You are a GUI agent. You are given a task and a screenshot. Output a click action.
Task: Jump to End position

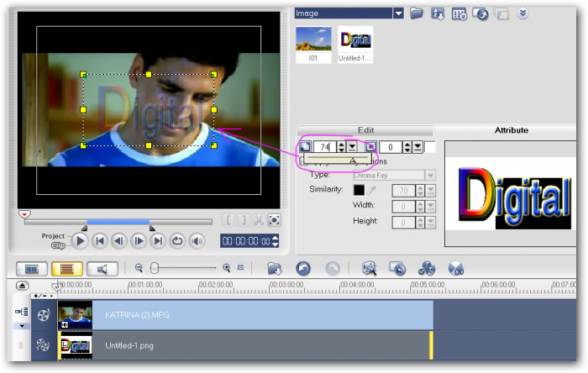coord(158,240)
